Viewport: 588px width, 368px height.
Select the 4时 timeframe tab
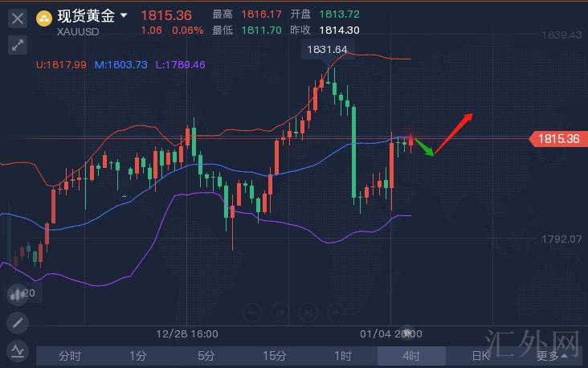pos(411,356)
